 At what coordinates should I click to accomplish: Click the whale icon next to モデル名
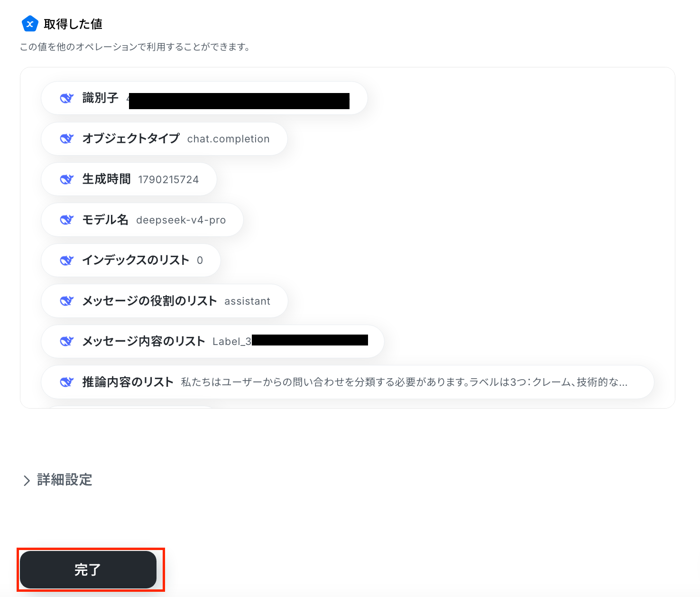(66, 220)
